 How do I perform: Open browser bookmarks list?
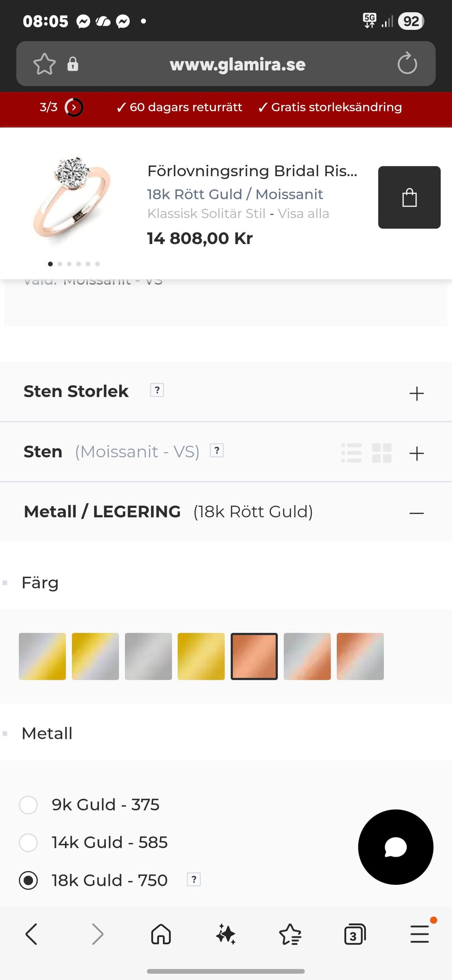tap(290, 934)
